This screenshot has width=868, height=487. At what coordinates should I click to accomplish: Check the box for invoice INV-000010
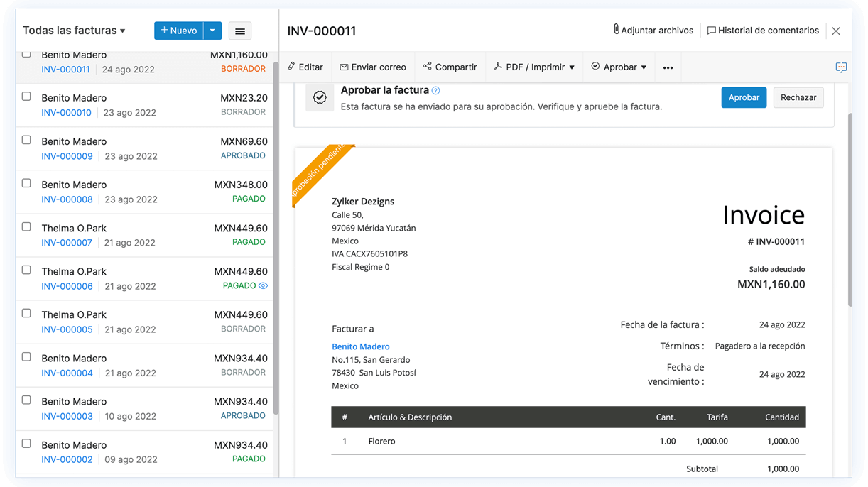pyautogui.click(x=26, y=97)
